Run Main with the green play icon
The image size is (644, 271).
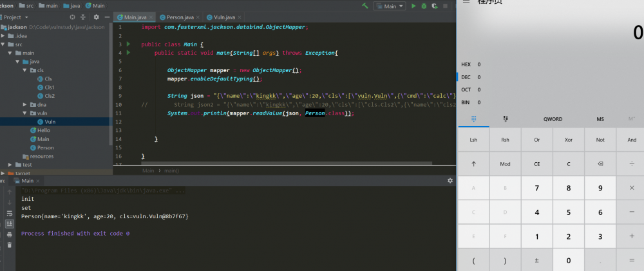pos(413,6)
